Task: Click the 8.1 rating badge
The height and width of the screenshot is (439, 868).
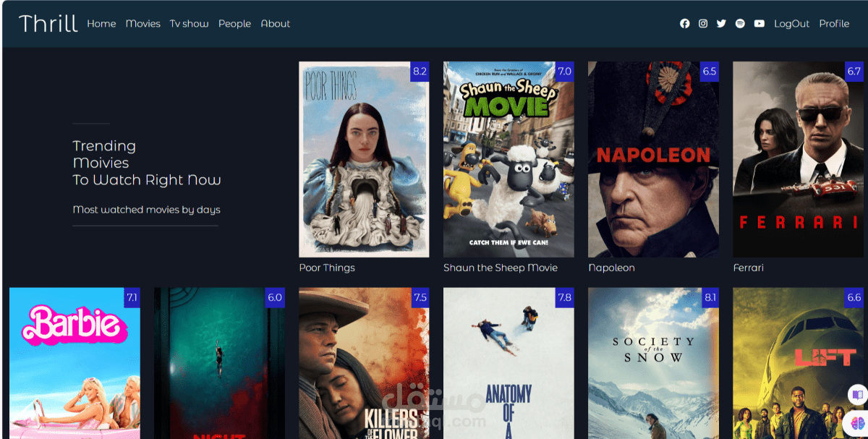Action: click(710, 298)
